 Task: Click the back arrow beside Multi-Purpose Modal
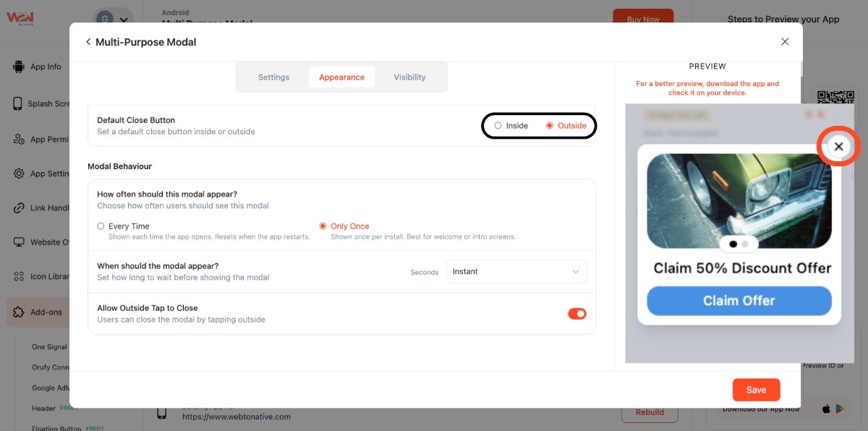click(x=88, y=42)
